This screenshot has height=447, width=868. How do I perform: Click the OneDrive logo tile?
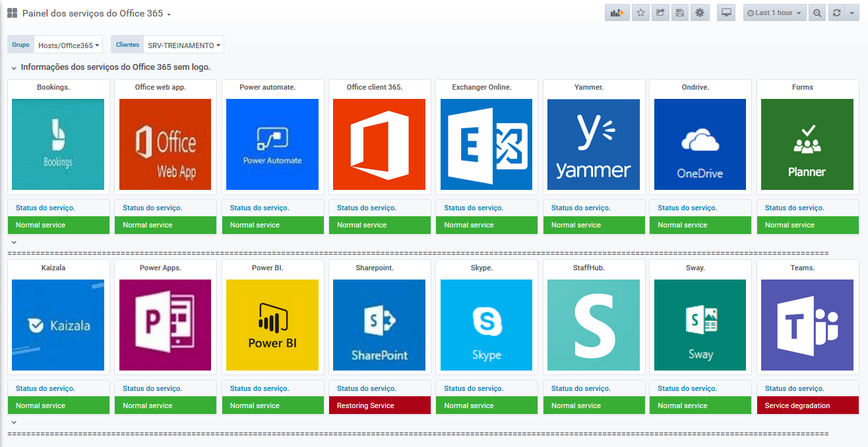[700, 144]
